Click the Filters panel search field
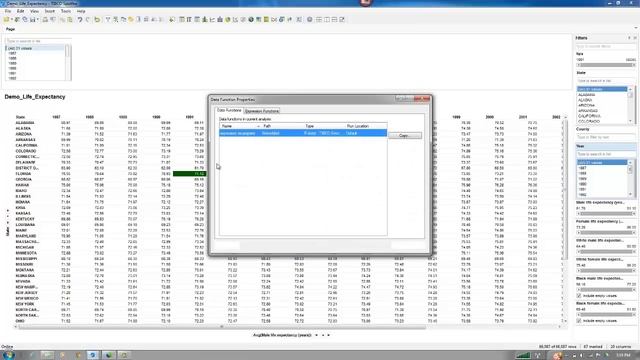Viewport: 640px width, 360px height. (x=606, y=46)
